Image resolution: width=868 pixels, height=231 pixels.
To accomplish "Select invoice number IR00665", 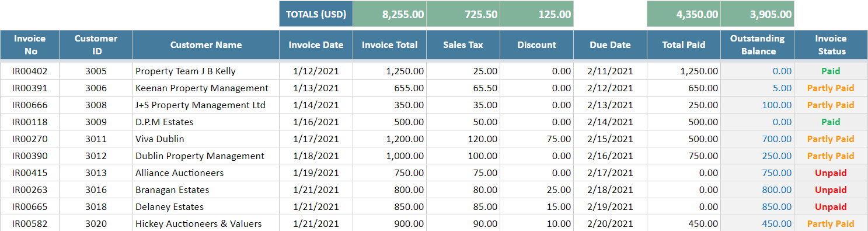I will click(30, 207).
